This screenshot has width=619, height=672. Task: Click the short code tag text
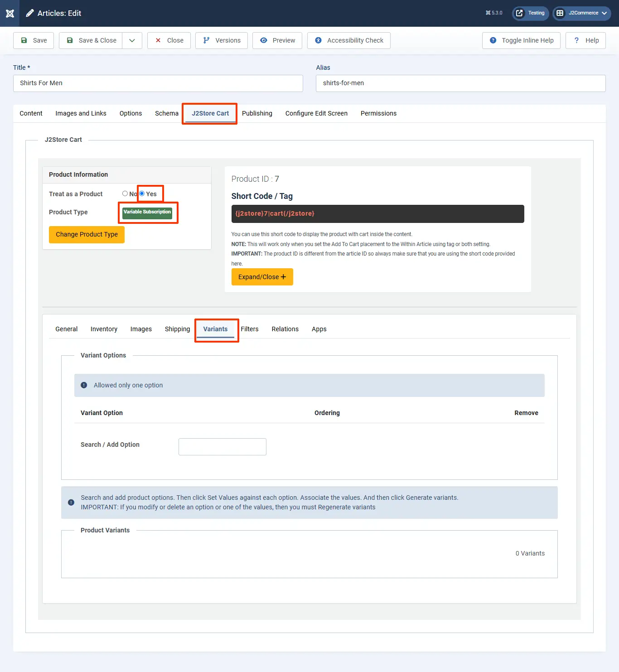(275, 213)
